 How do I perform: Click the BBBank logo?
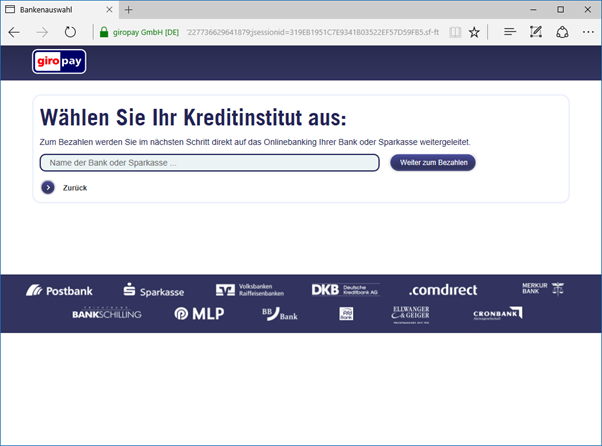click(280, 314)
